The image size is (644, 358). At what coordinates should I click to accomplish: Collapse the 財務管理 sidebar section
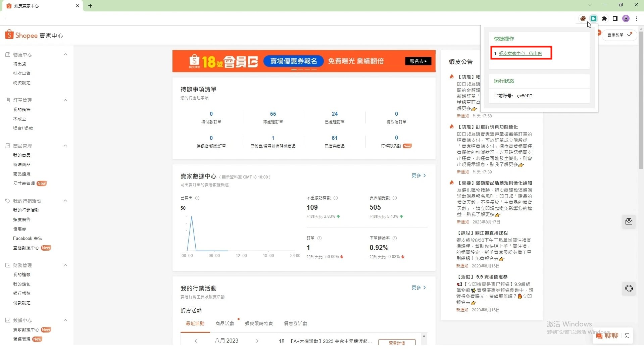tap(65, 265)
